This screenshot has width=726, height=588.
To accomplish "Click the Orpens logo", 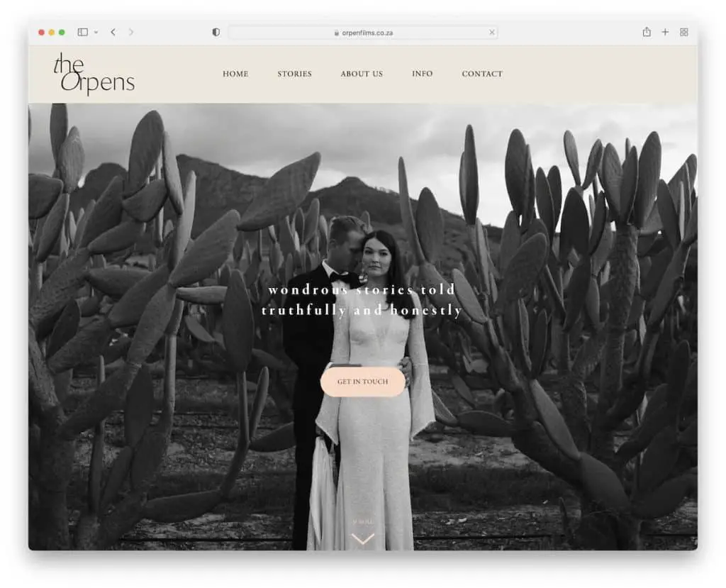I will coord(94,74).
